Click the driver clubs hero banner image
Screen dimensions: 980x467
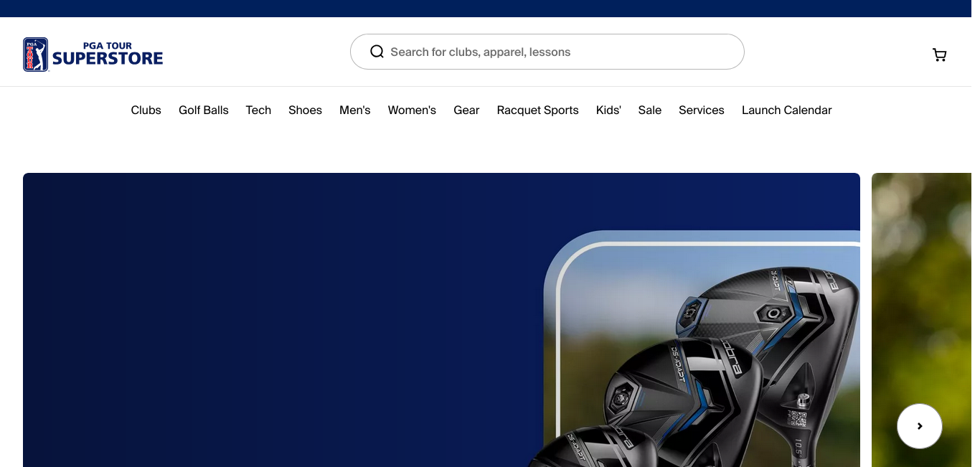[441, 320]
